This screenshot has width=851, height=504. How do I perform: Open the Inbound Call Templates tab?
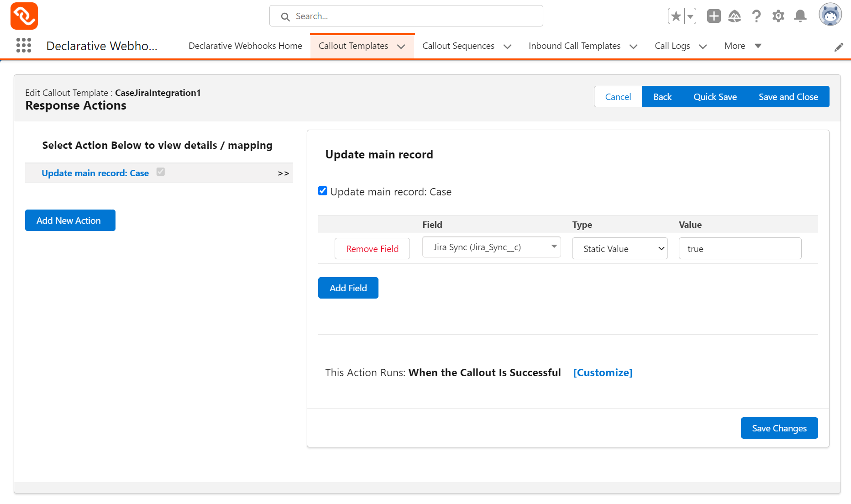(x=574, y=46)
